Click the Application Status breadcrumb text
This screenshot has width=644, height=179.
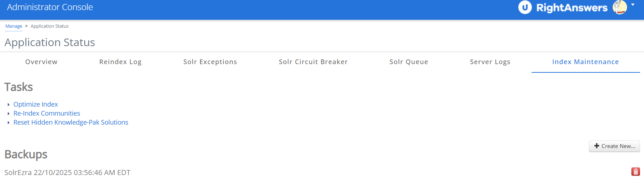click(49, 26)
